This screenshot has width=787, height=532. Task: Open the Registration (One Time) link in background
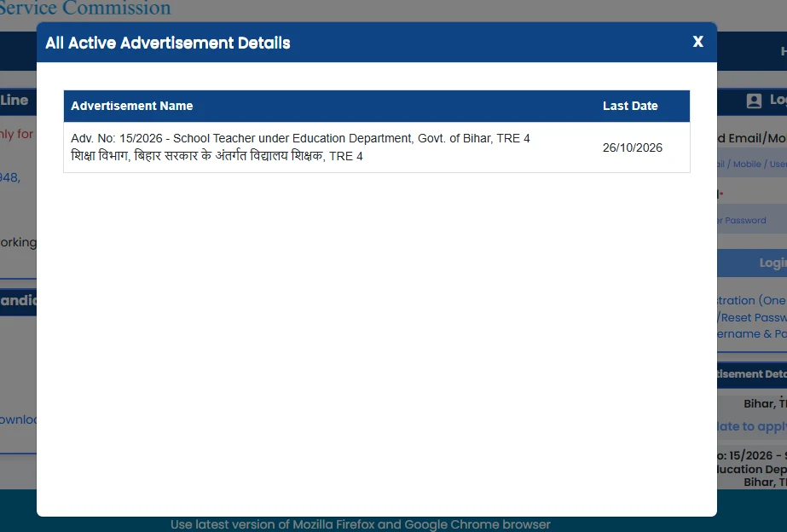click(x=752, y=300)
